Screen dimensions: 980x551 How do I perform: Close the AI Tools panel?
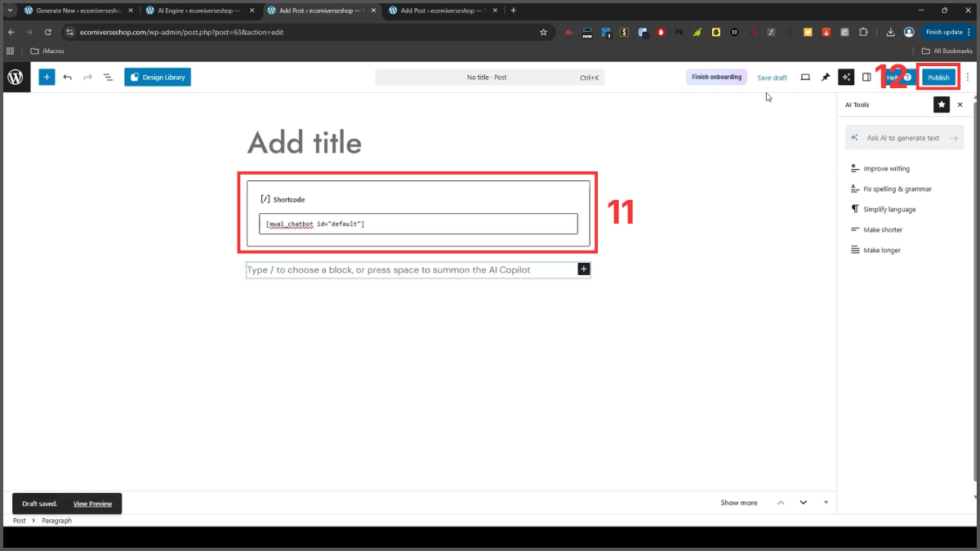960,104
